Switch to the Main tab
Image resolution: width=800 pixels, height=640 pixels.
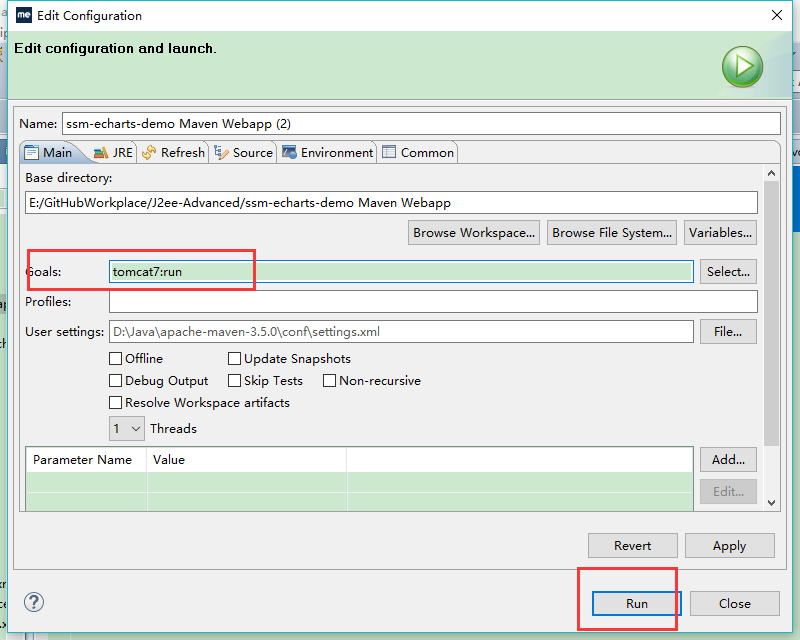point(49,153)
